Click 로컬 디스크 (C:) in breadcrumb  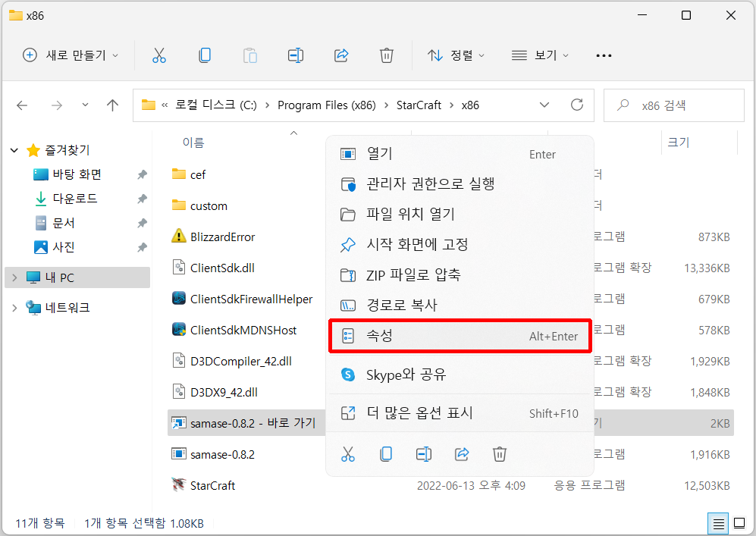pyautogui.click(x=215, y=105)
